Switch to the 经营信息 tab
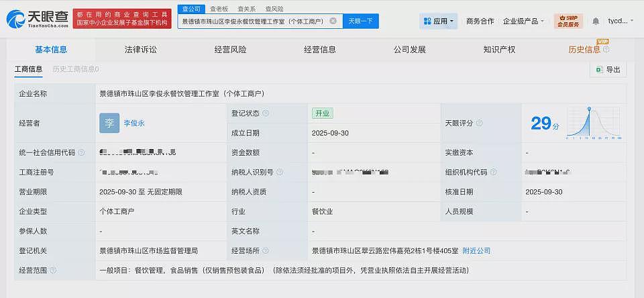Viewport: 644px width, 298px height. coord(320,50)
